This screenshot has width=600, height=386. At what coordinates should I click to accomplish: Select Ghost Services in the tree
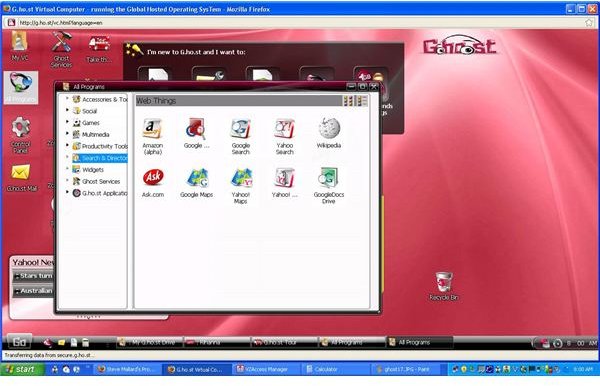96,181
